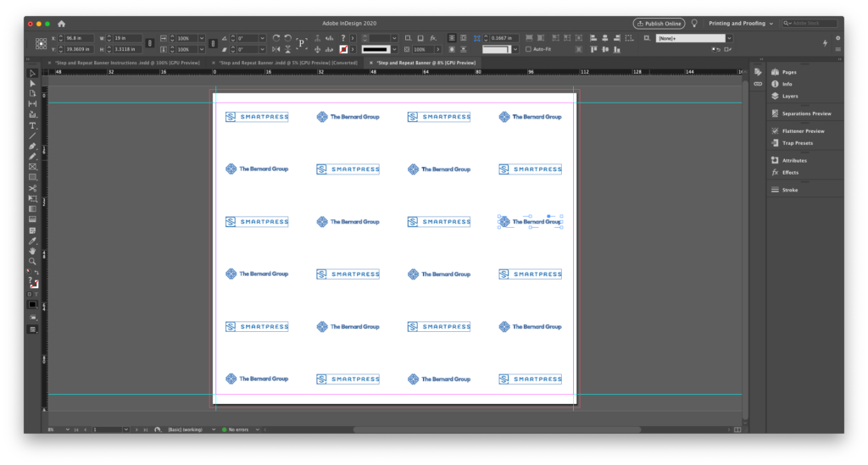Viewport: 868px width, 465px height.
Task: Click Align left edges icon
Action: click(x=593, y=38)
